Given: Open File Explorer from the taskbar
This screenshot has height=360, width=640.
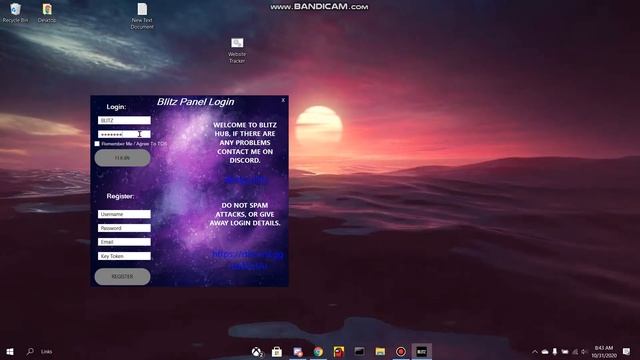Looking at the screenshot, I should [380, 351].
